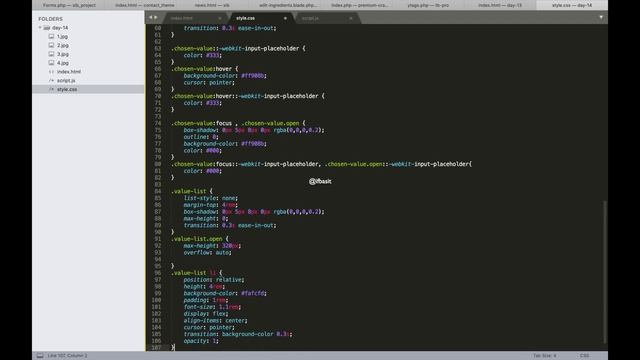640x360 pixels.
Task: Click the day-14 folder name
Action: [60, 28]
